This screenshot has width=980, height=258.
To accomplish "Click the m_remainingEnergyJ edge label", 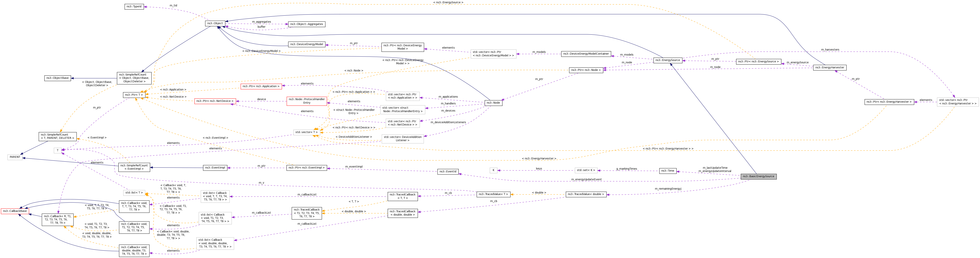I will point(668,189).
